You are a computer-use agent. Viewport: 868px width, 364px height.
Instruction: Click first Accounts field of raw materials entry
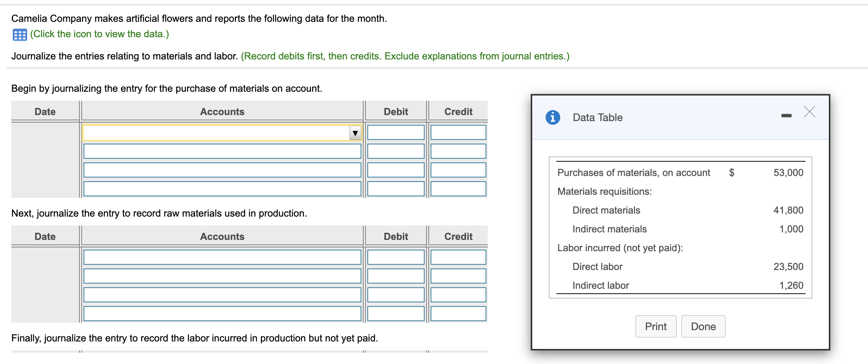pyautogui.click(x=222, y=258)
